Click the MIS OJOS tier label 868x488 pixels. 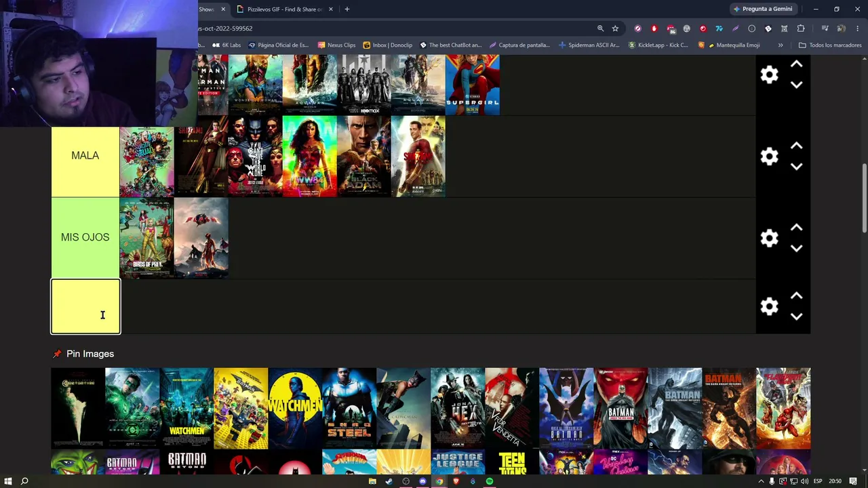85,237
